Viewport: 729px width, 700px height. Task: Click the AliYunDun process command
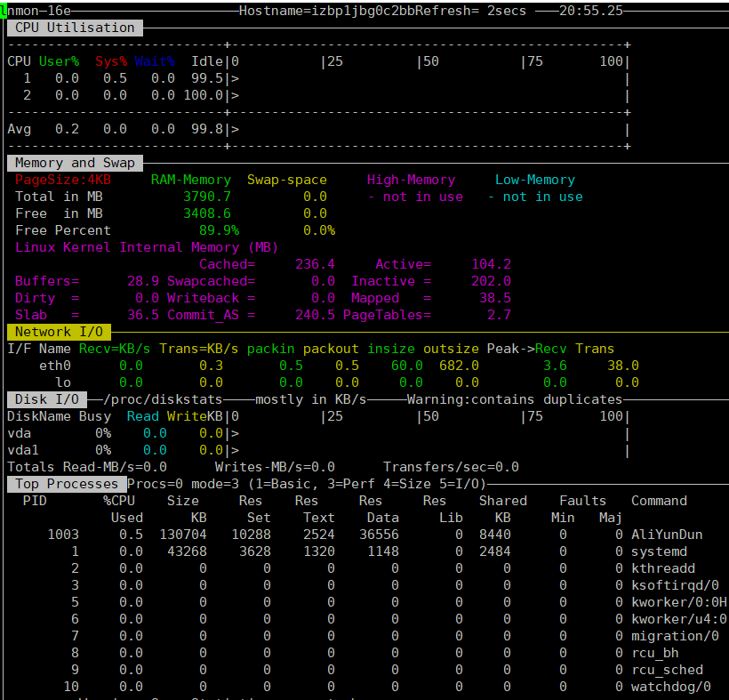667,535
